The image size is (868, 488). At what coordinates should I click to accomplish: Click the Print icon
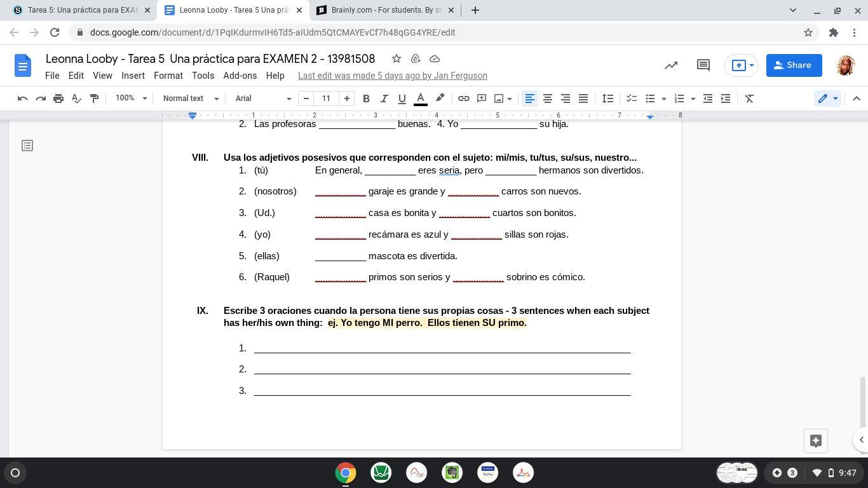coord(58,98)
